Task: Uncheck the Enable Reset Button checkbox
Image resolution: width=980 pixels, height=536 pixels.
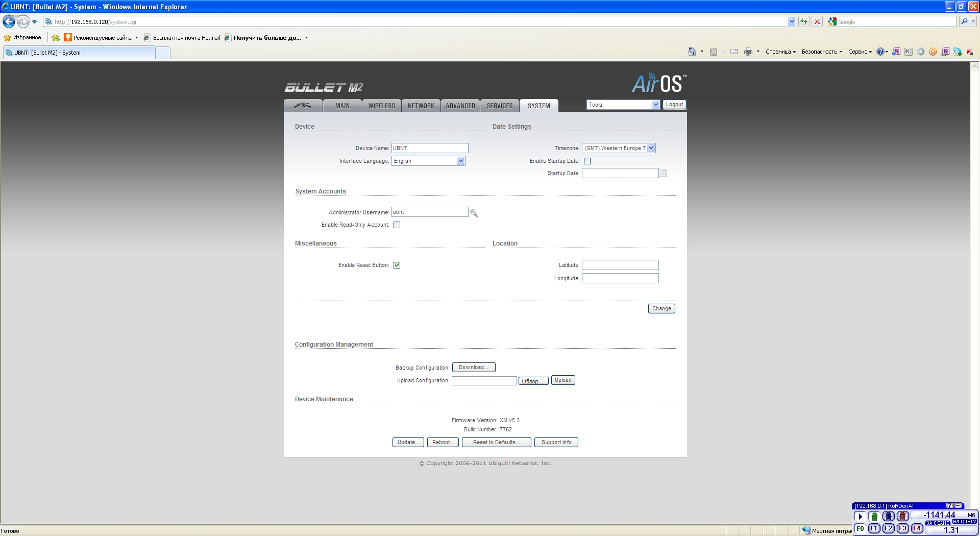Action: [x=397, y=265]
